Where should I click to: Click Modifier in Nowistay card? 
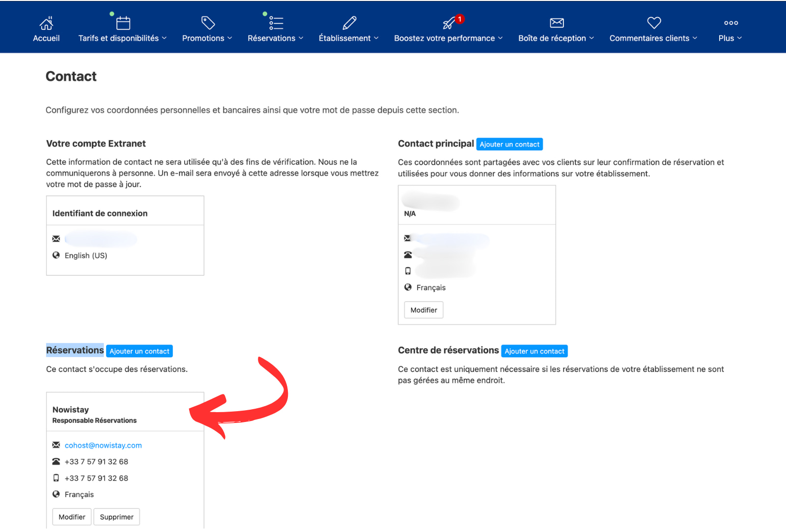coord(72,517)
